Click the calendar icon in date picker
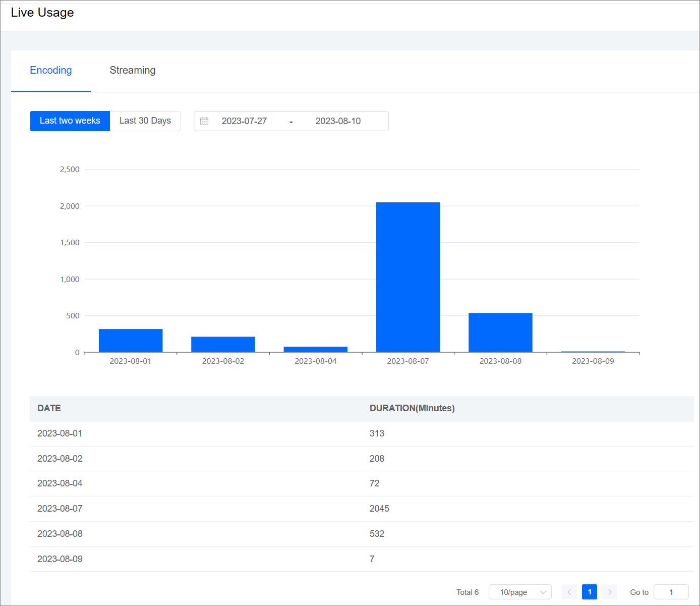Viewport: 700px width, 606px height. 204,121
